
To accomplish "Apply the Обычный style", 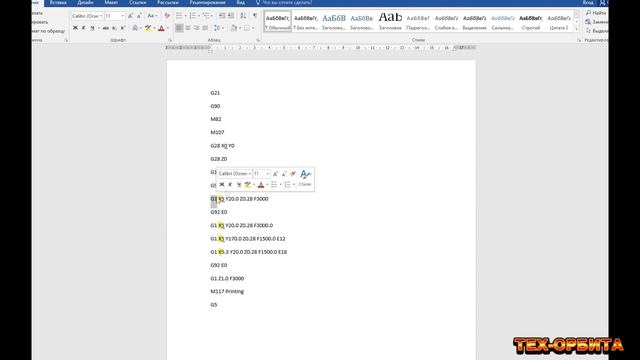I will click(x=278, y=22).
